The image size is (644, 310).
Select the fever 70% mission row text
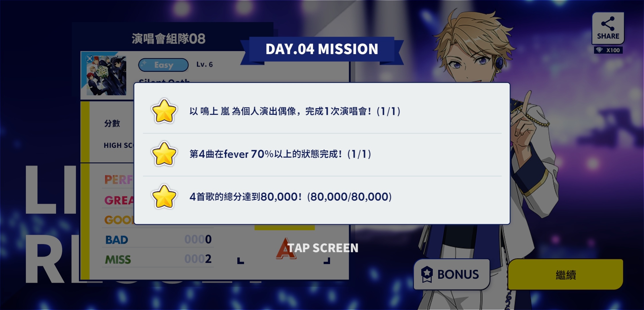pos(280,154)
